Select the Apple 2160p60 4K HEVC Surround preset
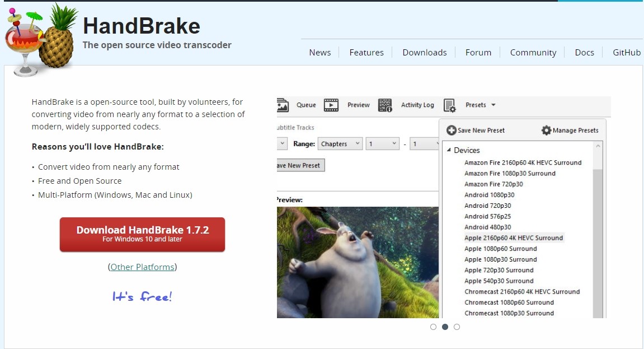644x349 pixels. [514, 238]
